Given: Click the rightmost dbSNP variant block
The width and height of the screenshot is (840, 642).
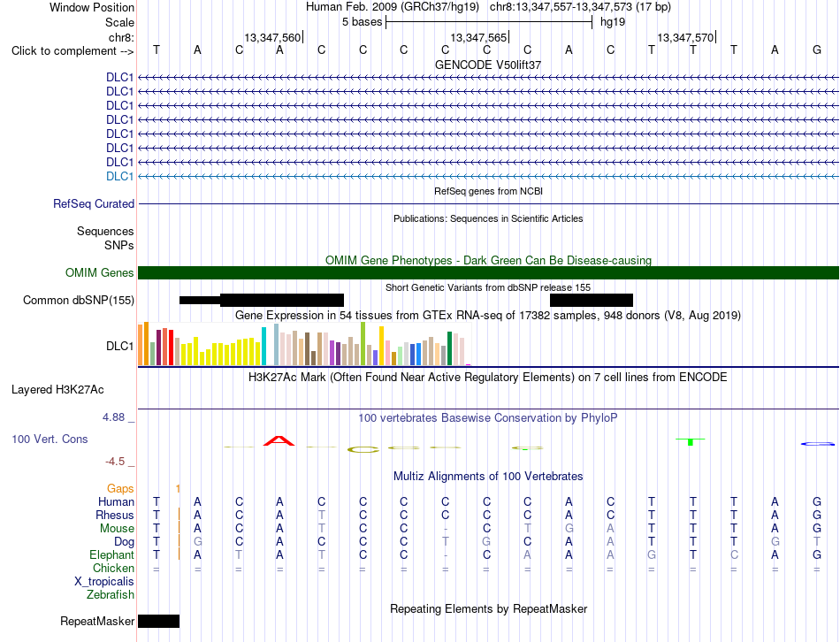Looking at the screenshot, I should click(x=592, y=300).
